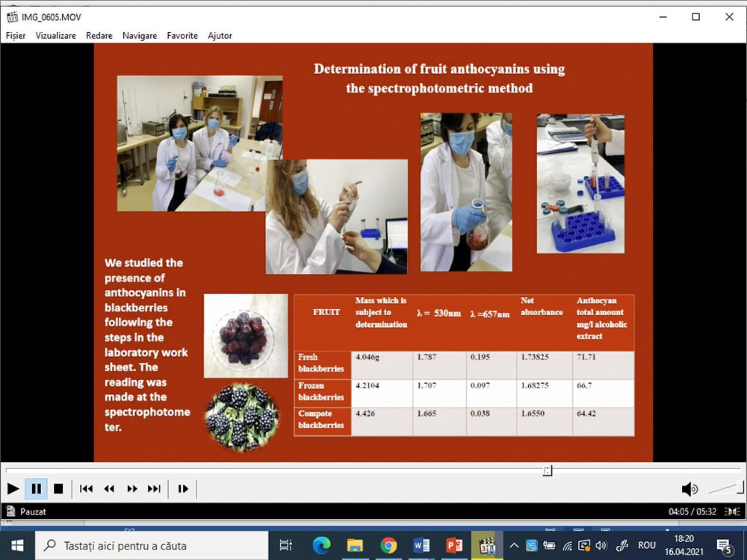Step forward one frame

pos(183,489)
